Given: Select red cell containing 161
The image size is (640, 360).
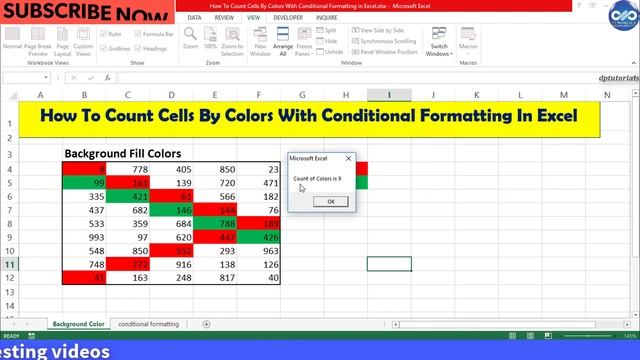Looking at the screenshot, I should (x=128, y=183).
